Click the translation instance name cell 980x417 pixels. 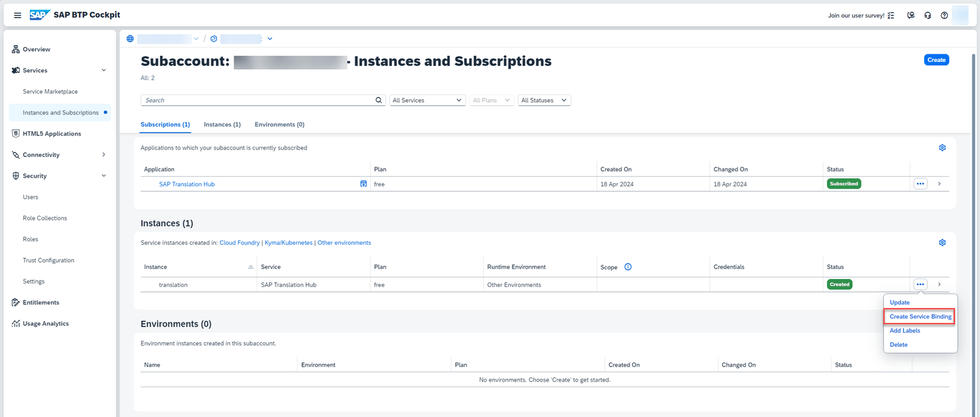coord(173,284)
